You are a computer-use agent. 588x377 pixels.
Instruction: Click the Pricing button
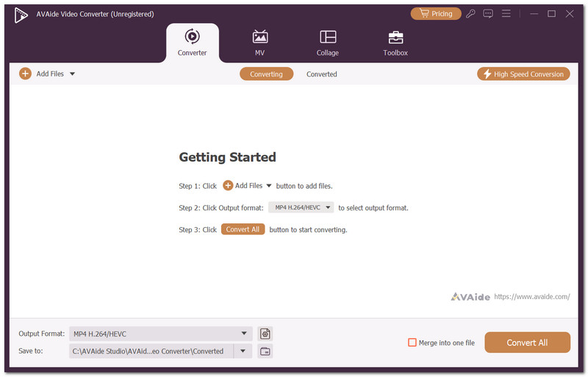(436, 13)
